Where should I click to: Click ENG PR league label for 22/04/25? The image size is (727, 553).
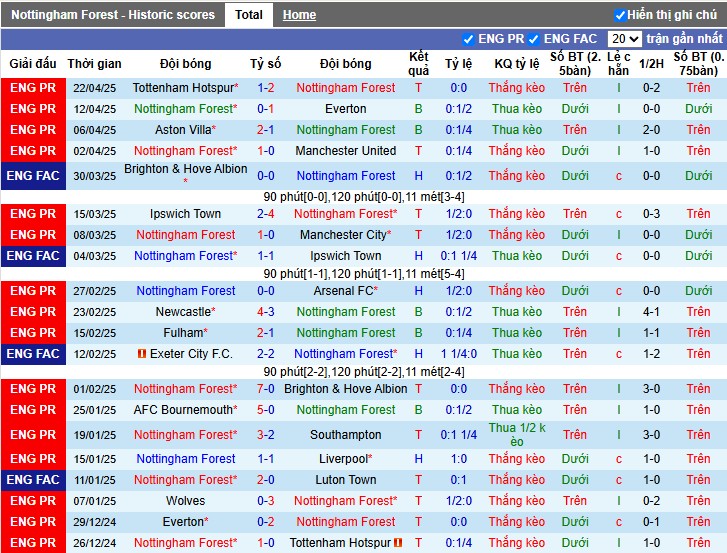click(33, 88)
